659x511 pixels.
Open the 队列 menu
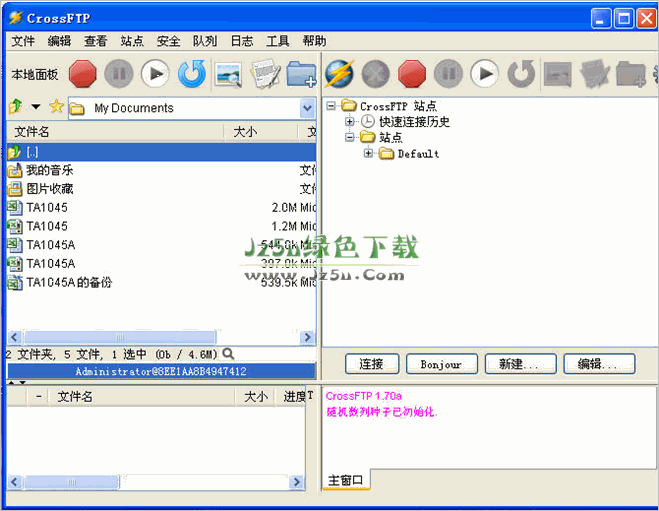(x=205, y=41)
